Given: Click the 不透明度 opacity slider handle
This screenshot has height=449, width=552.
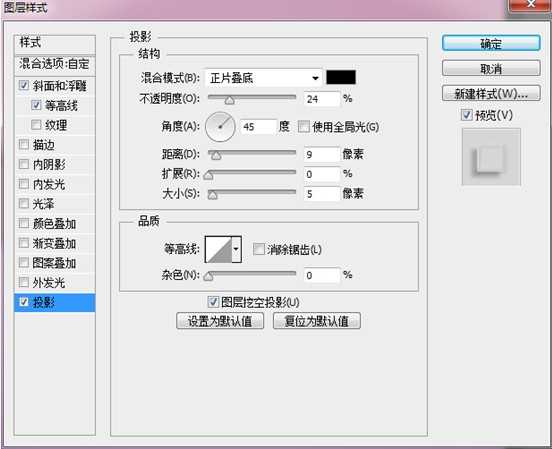Looking at the screenshot, I should pyautogui.click(x=230, y=101).
